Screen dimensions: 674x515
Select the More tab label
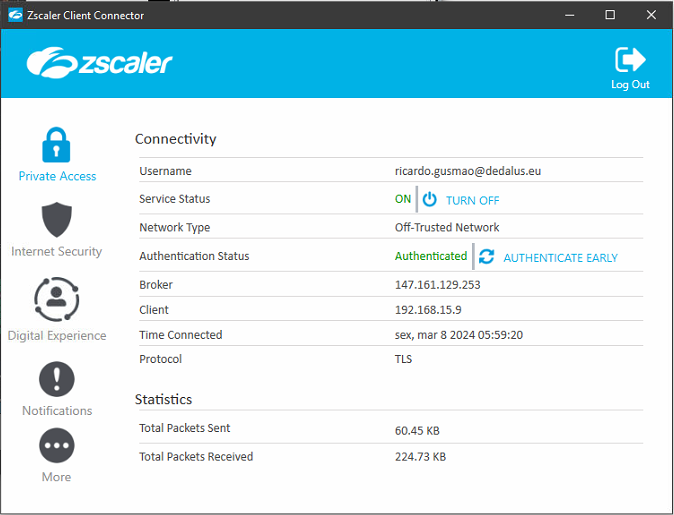pos(56,477)
